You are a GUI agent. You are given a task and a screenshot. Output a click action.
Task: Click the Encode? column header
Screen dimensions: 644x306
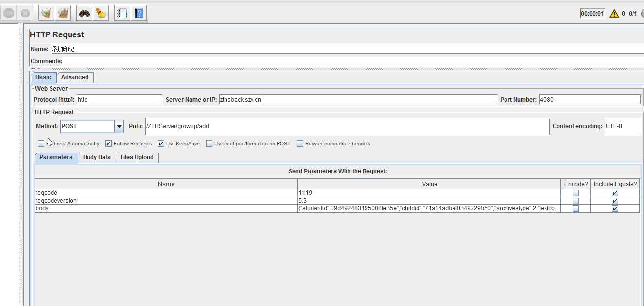[x=576, y=184]
